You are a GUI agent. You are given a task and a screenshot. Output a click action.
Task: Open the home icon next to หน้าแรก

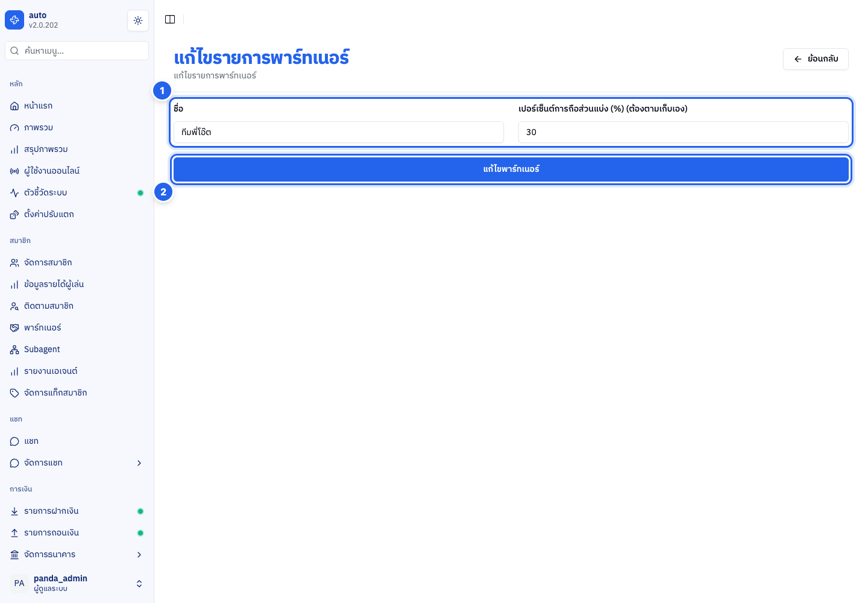click(14, 106)
